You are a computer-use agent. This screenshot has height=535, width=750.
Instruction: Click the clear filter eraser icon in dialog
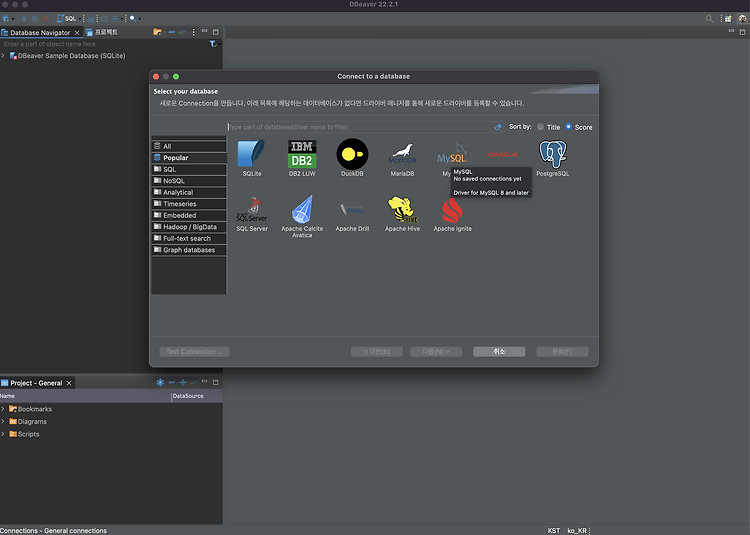tap(498, 127)
